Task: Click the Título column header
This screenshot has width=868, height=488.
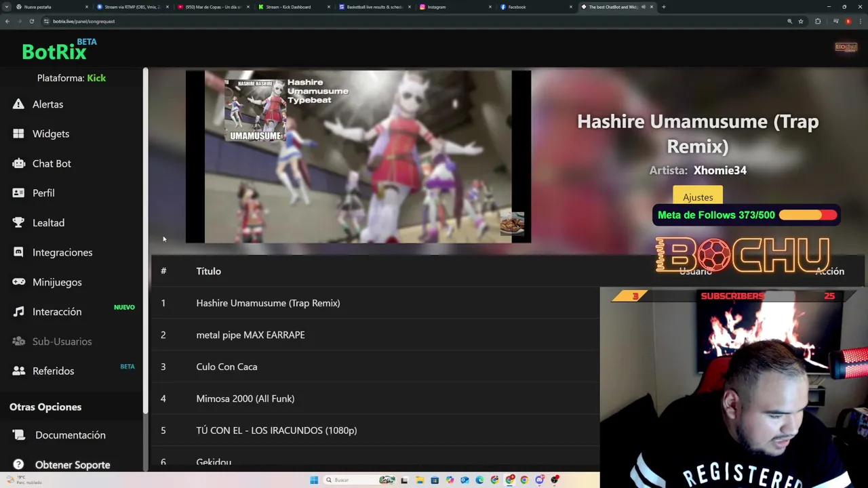Action: [x=208, y=271]
